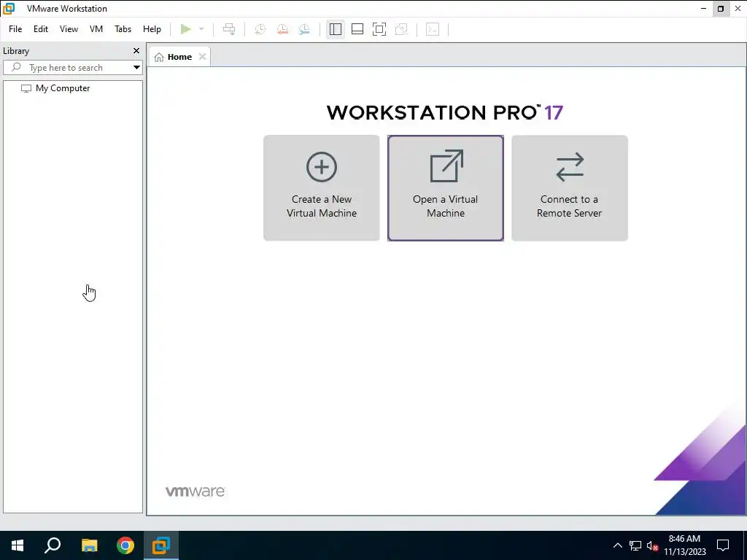Viewport: 747px width, 560px height.
Task: Open the Tabs menu
Action: (123, 29)
